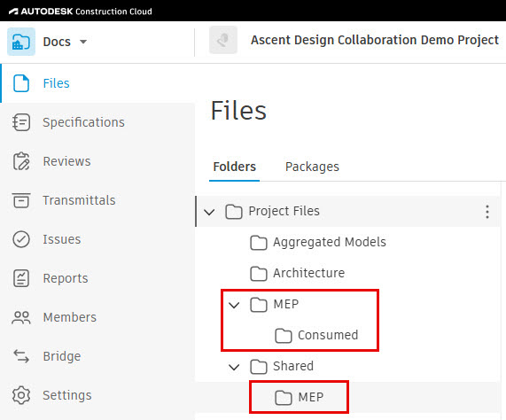
Task: Collapse the Project Files folder chevron
Action: coord(209,212)
